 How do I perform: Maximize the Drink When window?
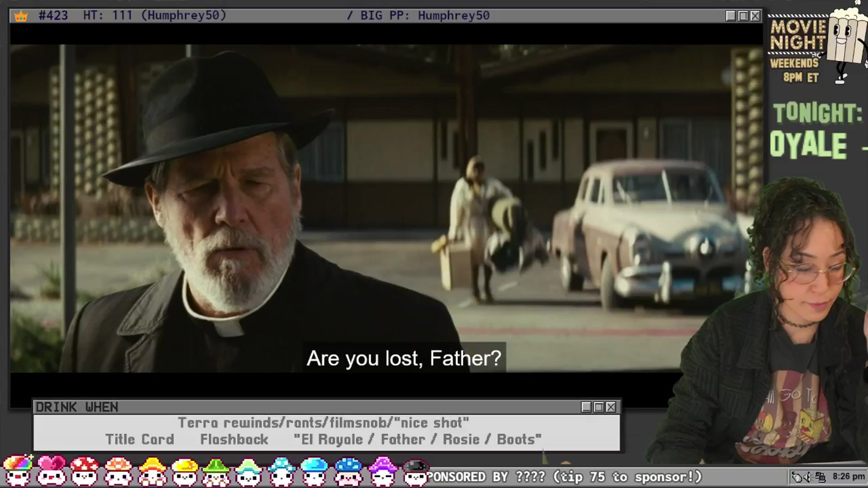click(x=599, y=407)
